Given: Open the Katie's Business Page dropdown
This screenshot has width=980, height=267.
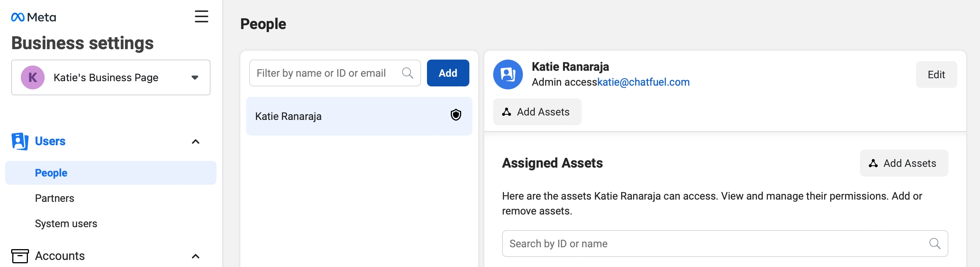Looking at the screenshot, I should pos(111,77).
